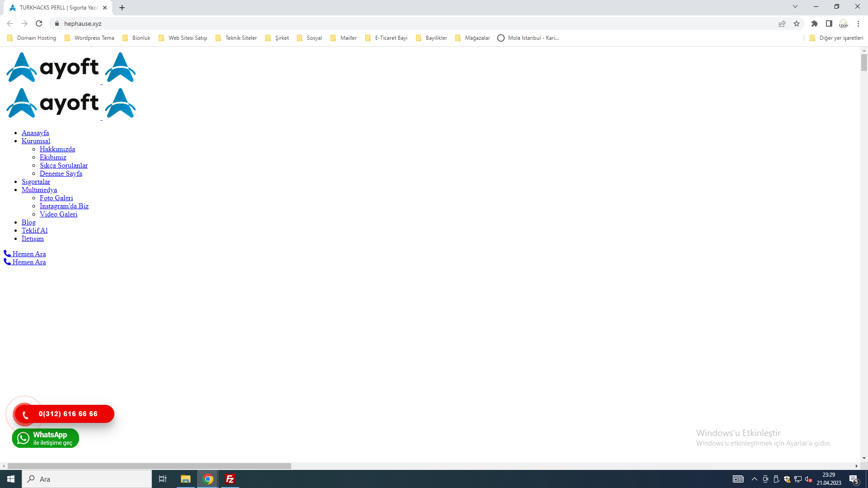This screenshot has height=488, width=868.
Task: Open Chrome's three-dot menu
Action: [858, 23]
